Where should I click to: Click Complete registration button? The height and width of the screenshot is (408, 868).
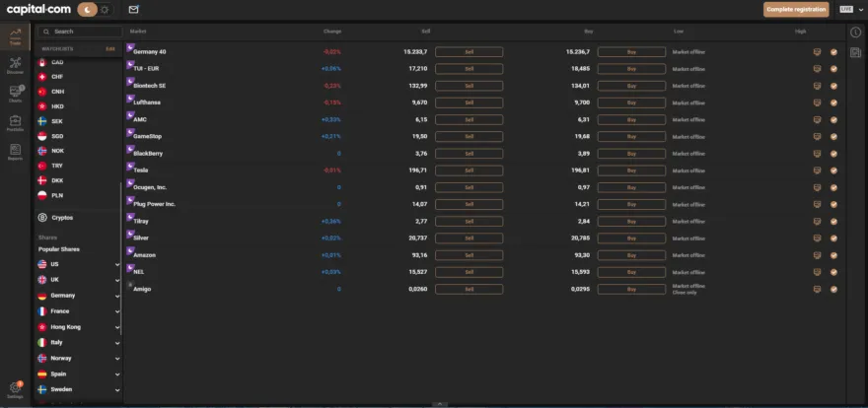(x=796, y=10)
